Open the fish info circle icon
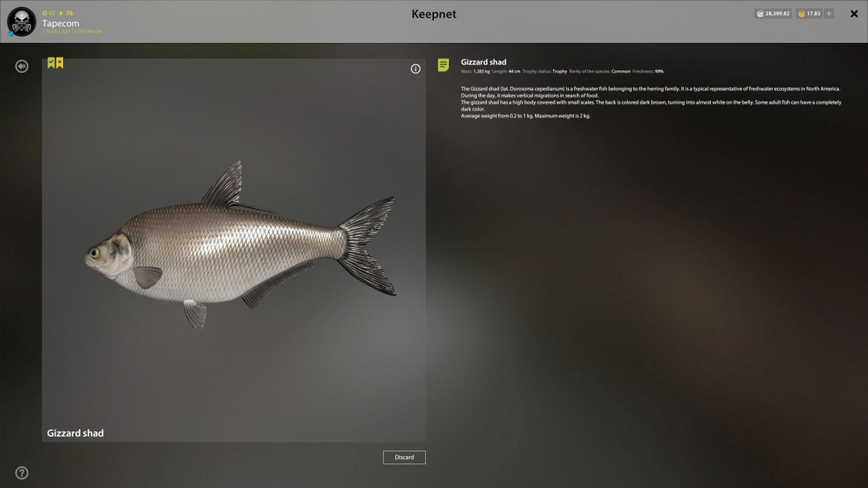 click(x=415, y=69)
